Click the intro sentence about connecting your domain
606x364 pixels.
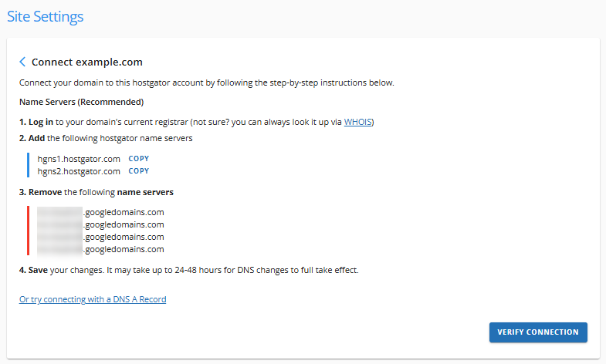click(206, 83)
